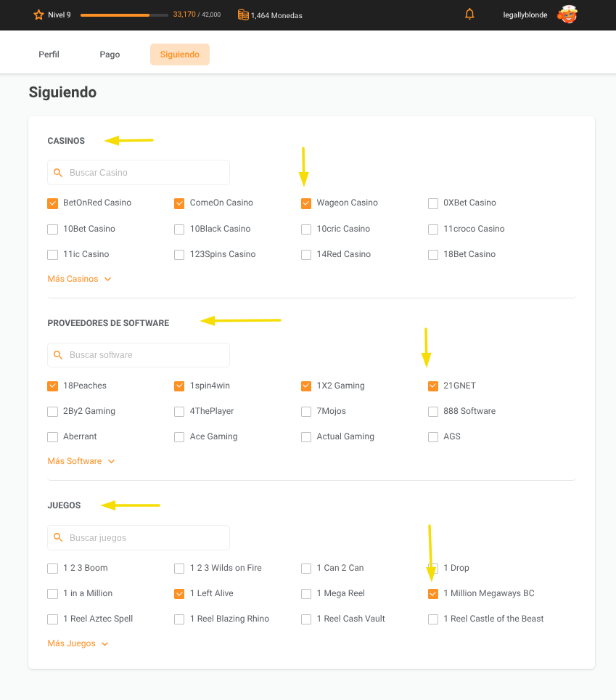This screenshot has width=616, height=700.
Task: Click the games search magnifier icon
Action: point(59,538)
